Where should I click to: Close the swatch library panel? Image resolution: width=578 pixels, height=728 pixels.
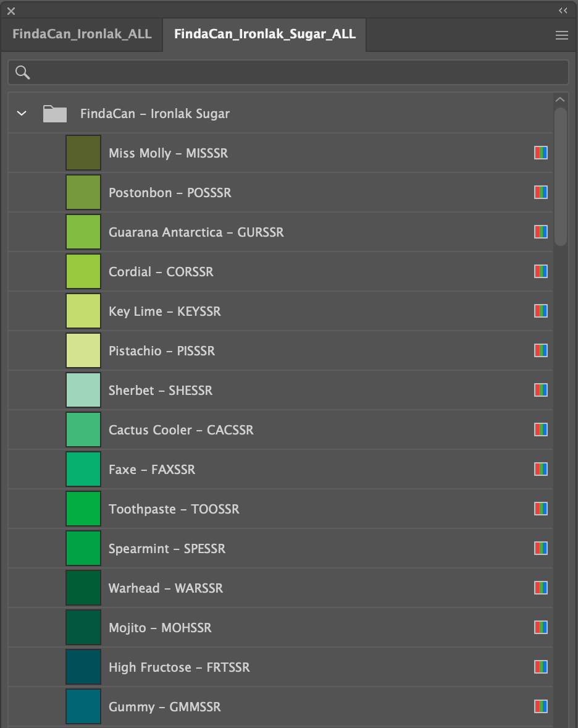pyautogui.click(x=11, y=11)
